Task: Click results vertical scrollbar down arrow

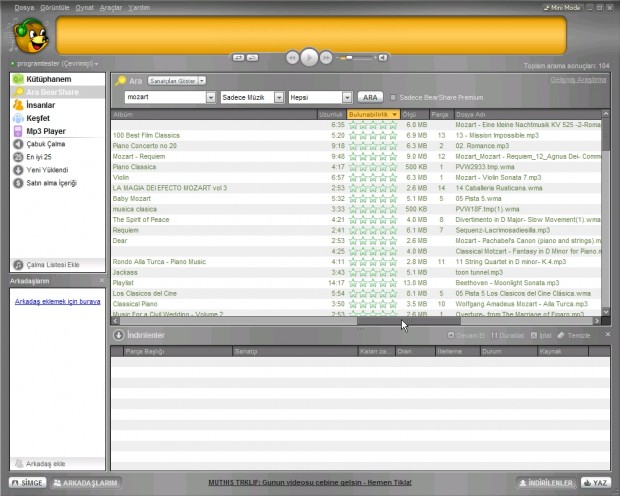Action: [605, 312]
